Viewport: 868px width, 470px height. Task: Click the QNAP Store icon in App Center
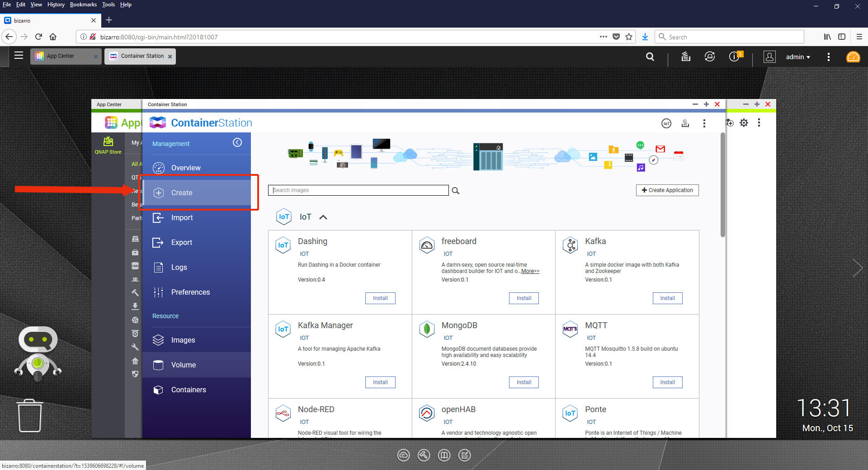pos(108,145)
